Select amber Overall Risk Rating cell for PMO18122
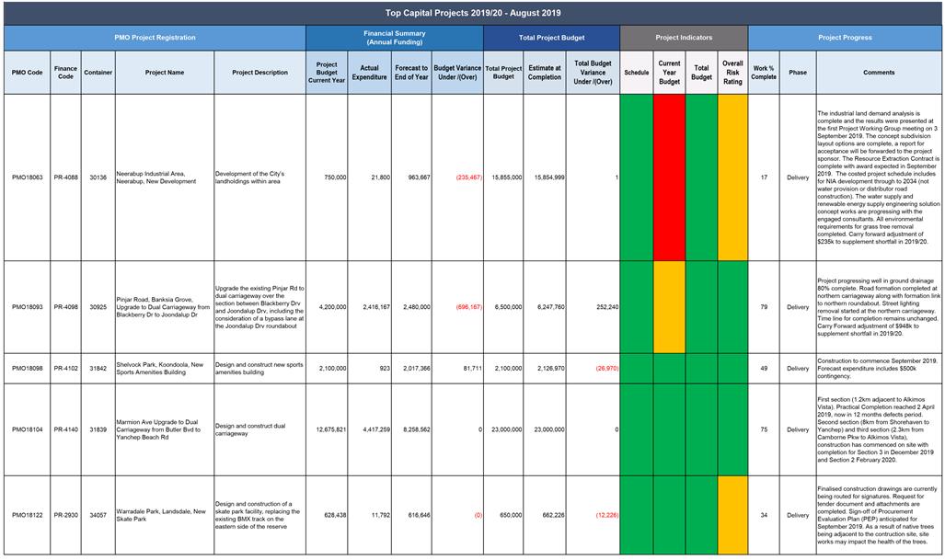 click(732, 515)
